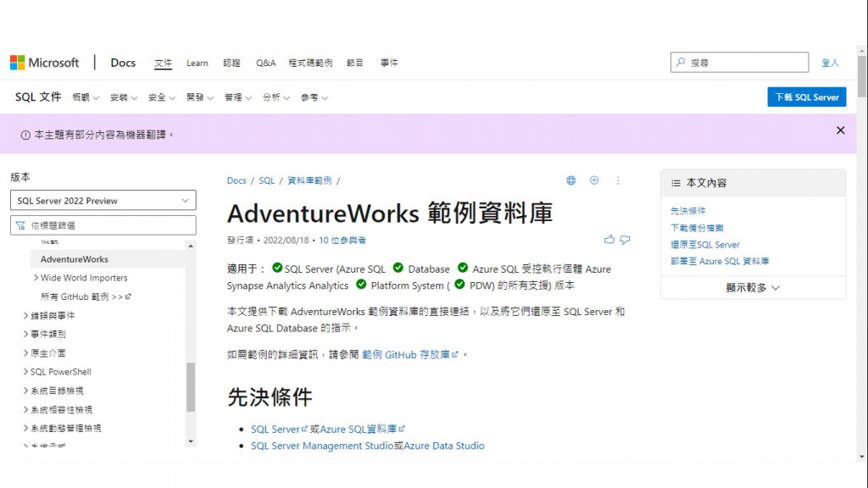Viewport: 868px width, 488px height.
Task: Expand the 原生介面 tree node
Action: 25,353
